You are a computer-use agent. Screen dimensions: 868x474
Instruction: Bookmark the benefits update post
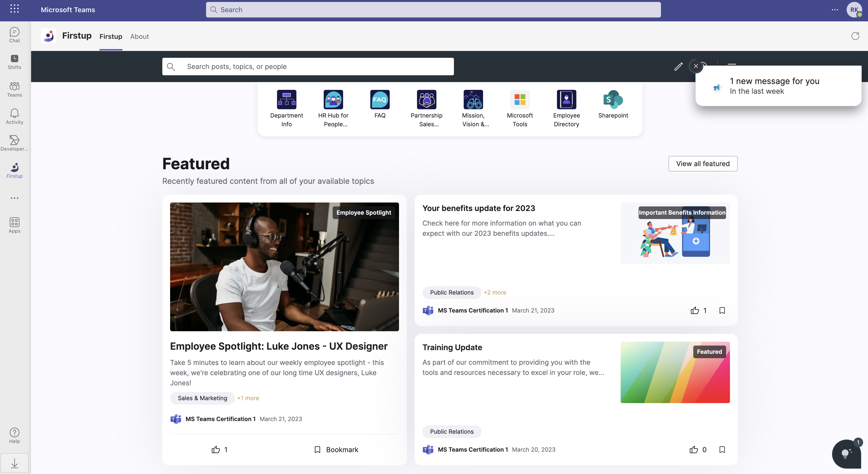pos(722,310)
